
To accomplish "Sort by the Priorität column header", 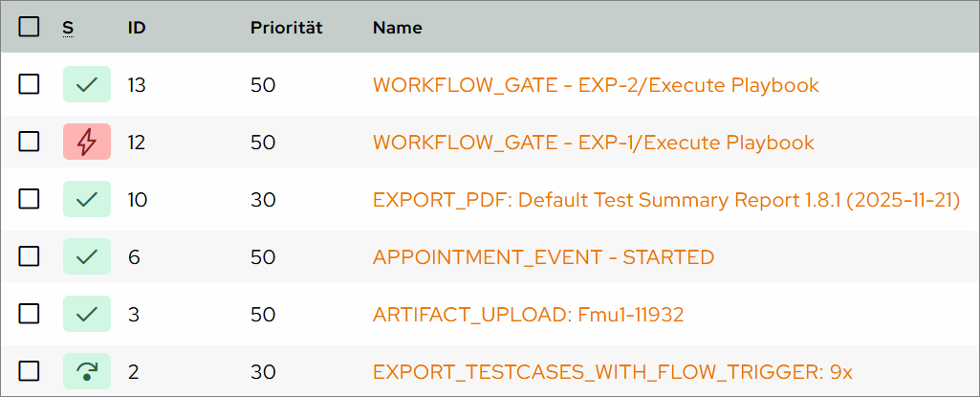I will 286,28.
